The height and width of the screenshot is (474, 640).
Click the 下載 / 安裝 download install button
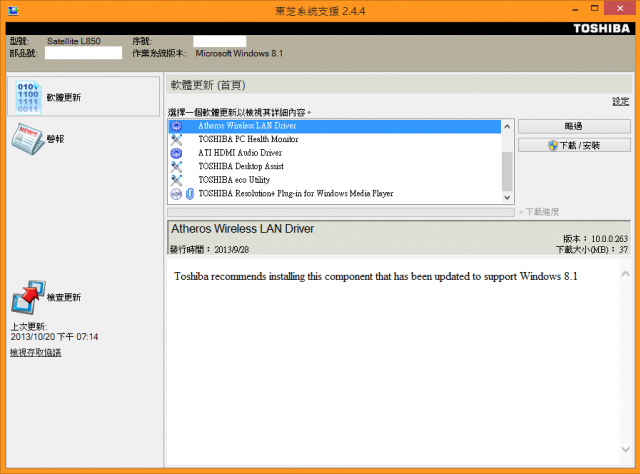[574, 145]
